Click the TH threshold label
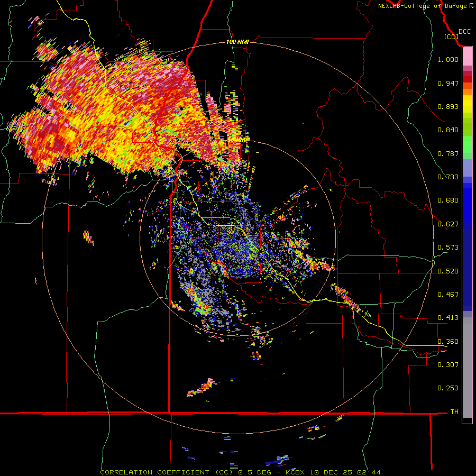 [x=454, y=412]
